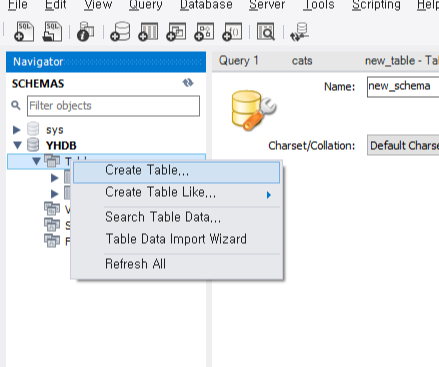This screenshot has width=439, height=367.
Task: Refresh the SCHEMAS list icon
Action: tap(188, 83)
